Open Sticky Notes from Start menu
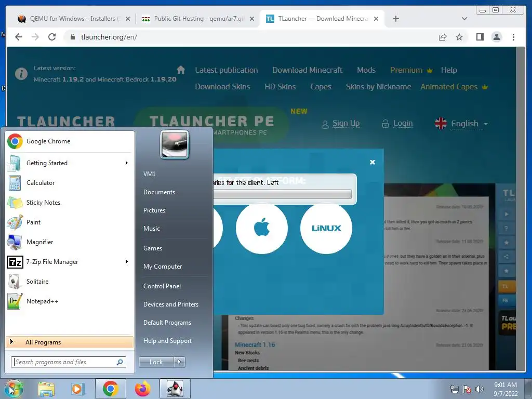 coord(70,202)
